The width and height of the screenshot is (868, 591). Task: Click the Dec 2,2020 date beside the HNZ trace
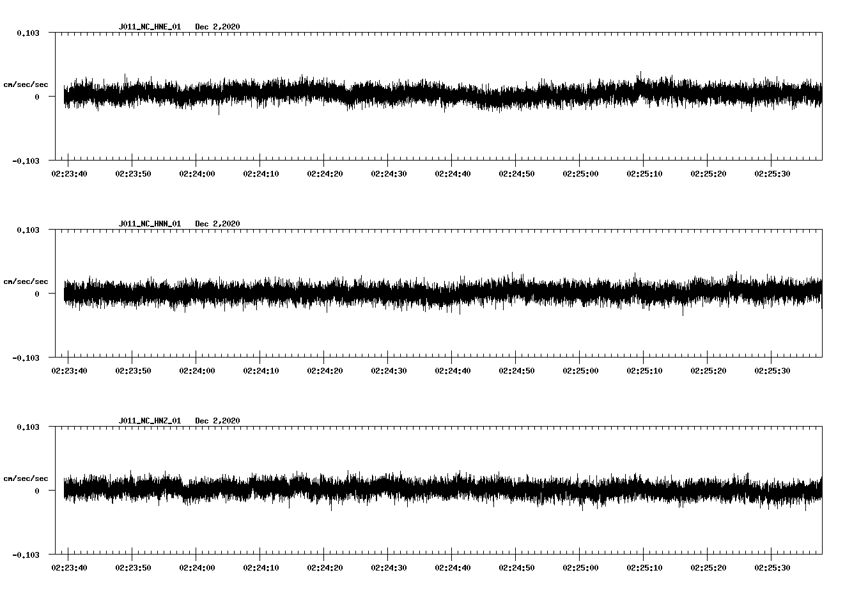click(219, 421)
